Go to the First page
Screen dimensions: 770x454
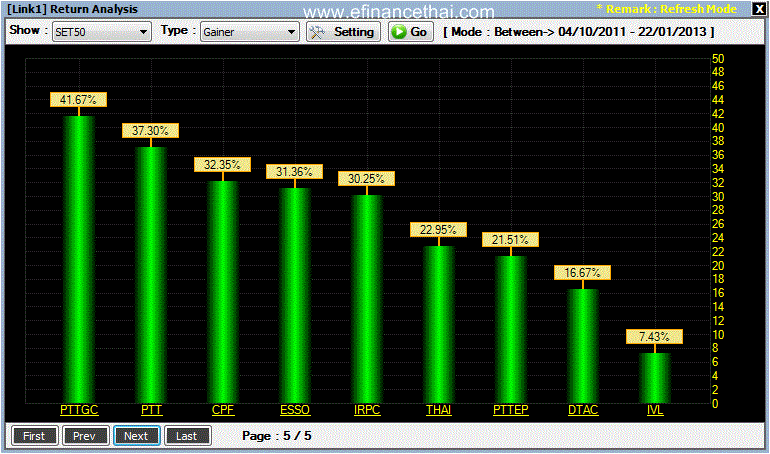(34, 436)
